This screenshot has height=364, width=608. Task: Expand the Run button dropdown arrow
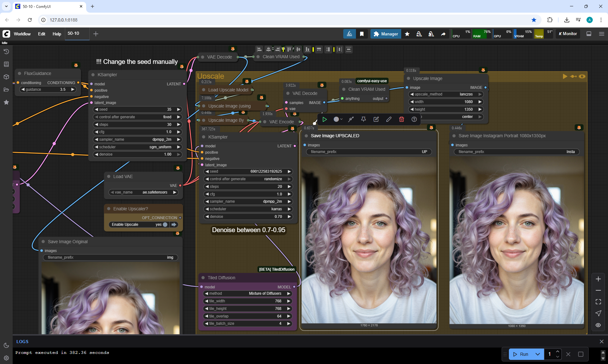[538, 354]
